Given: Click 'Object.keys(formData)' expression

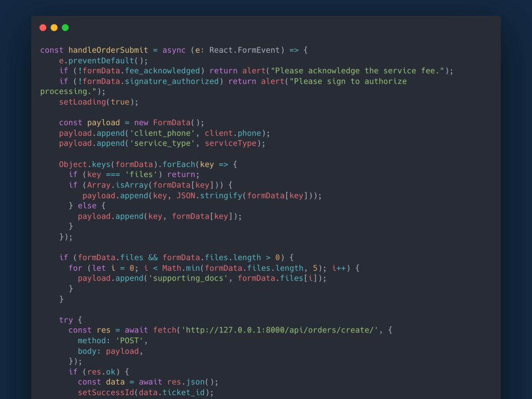Looking at the screenshot, I should pos(108,164).
